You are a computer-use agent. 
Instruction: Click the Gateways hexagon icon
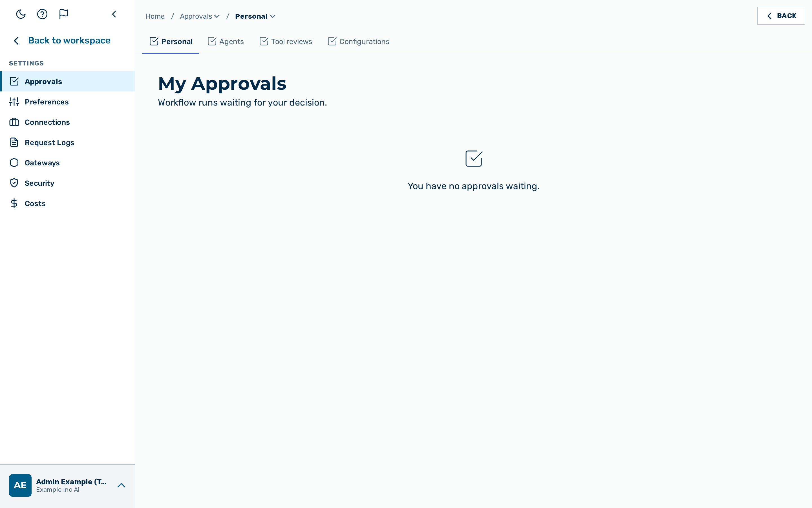tap(14, 163)
